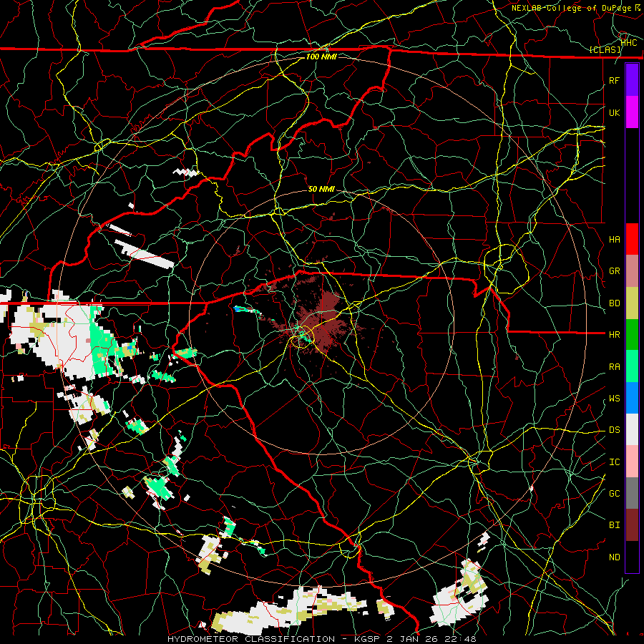Pick the RA bright green legend swatch

point(632,366)
